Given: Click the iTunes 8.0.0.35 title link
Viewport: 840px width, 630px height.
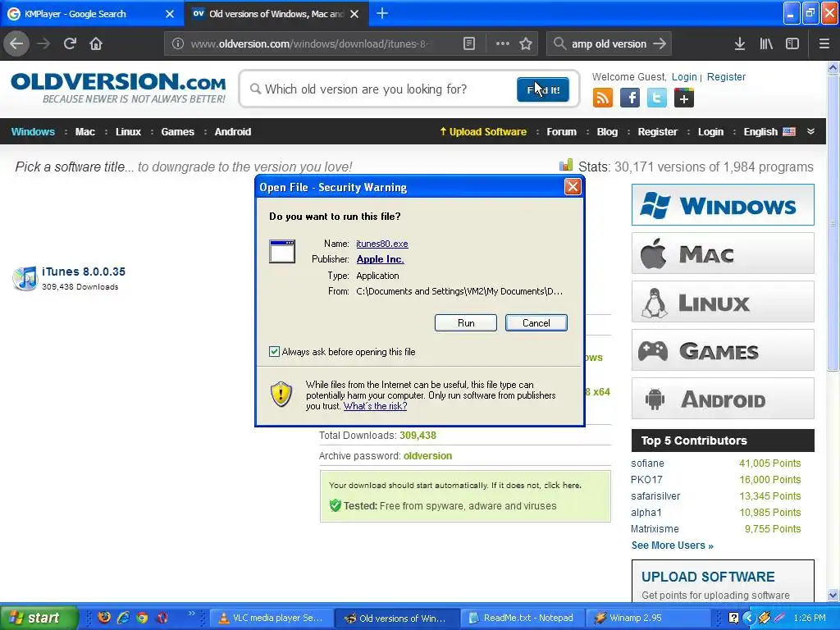Looking at the screenshot, I should pos(84,272).
